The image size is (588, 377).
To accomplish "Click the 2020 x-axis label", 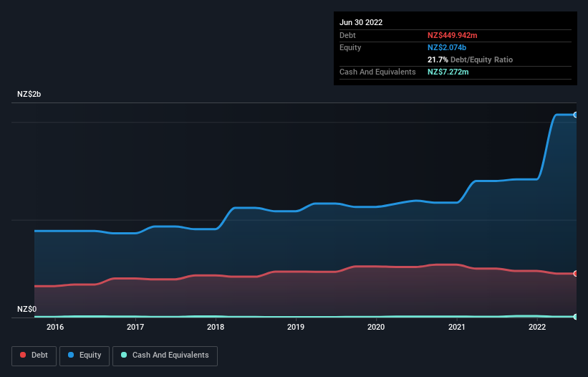I will tap(376, 327).
